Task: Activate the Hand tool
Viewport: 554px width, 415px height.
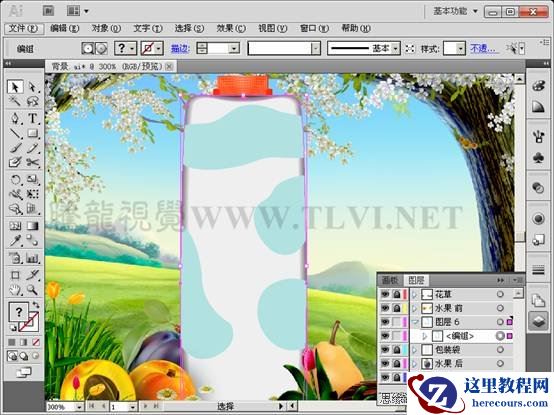Action: point(15,290)
